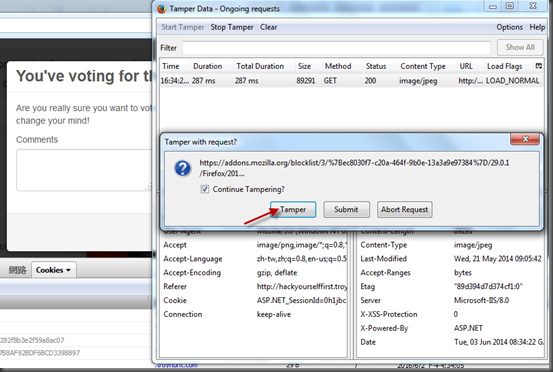553x372 pixels.
Task: Select the Date response header row
Action: [451, 342]
